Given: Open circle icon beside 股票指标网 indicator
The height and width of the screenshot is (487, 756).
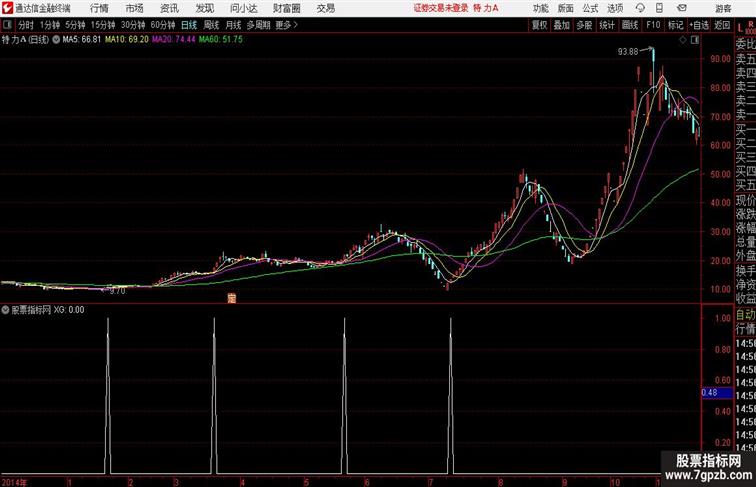Looking at the screenshot, I should 5,310.
